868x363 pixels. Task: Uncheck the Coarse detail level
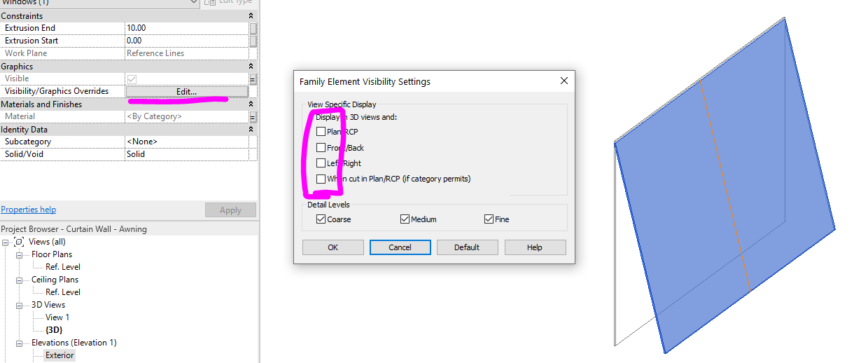click(321, 219)
